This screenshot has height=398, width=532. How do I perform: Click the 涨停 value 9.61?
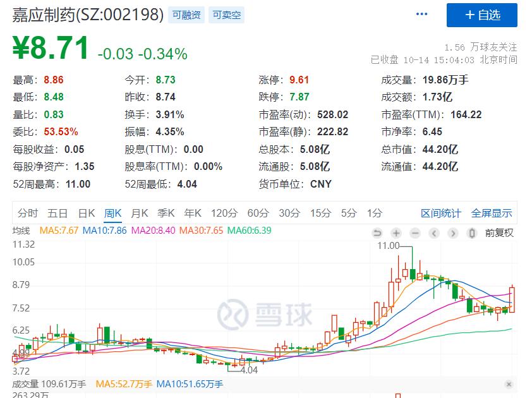(299, 80)
